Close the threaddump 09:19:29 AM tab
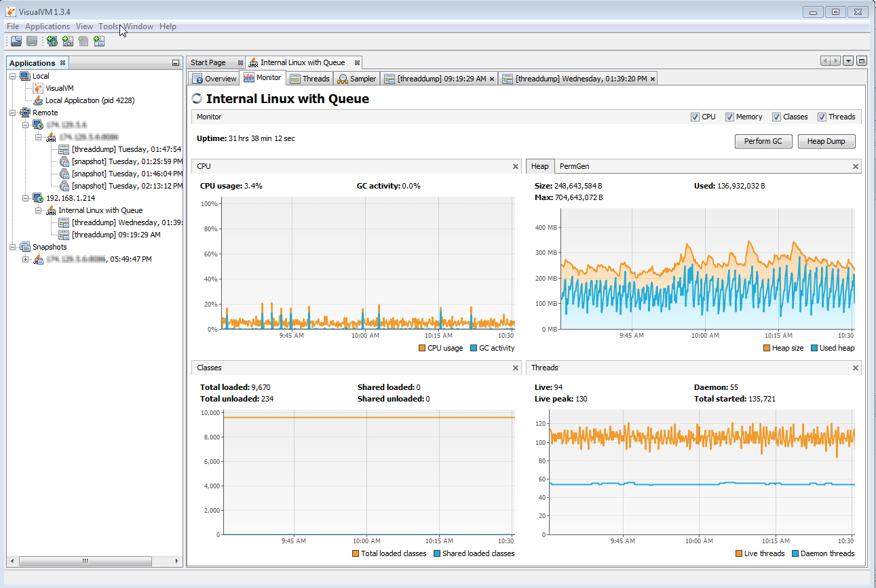This screenshot has width=876, height=588. [x=492, y=79]
